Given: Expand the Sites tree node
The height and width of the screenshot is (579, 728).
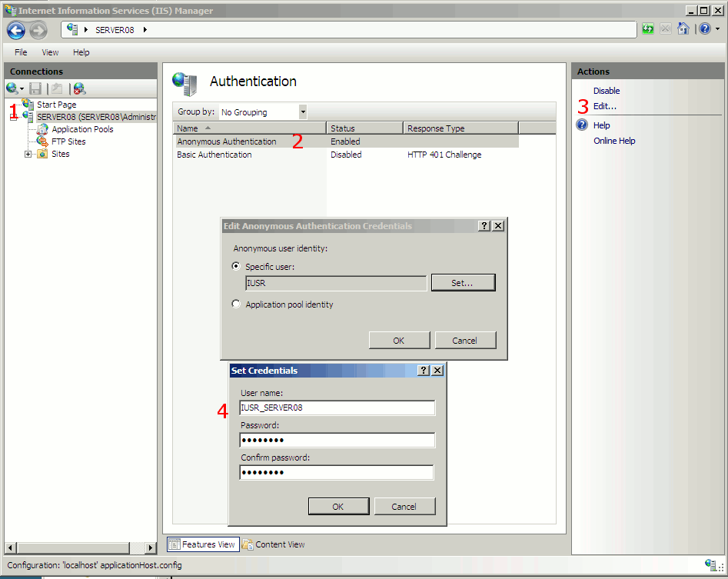Looking at the screenshot, I should (28, 154).
